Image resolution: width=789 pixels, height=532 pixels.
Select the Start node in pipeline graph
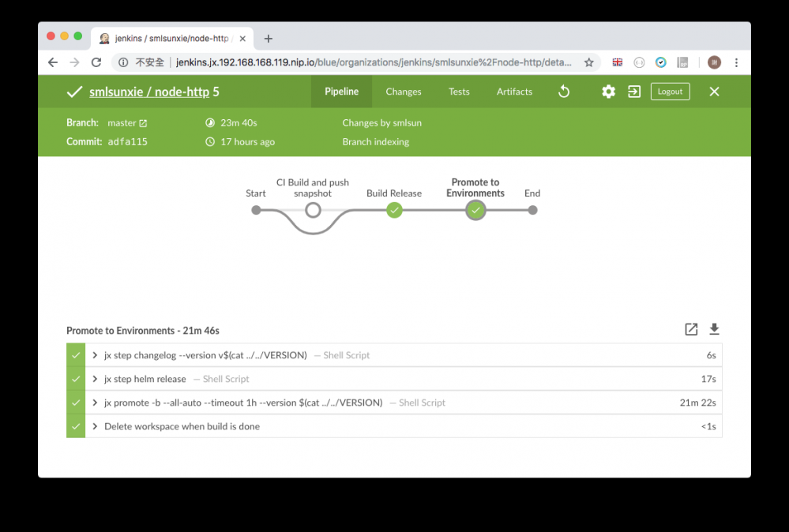pyautogui.click(x=256, y=210)
